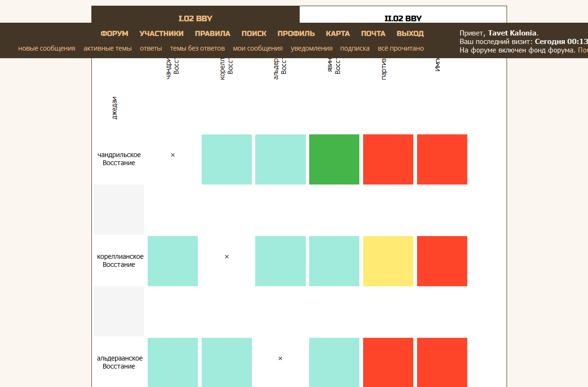This screenshot has height=387, width=588.
Task: Click the x mark in чандрильское Восстание row
Action: [173, 155]
